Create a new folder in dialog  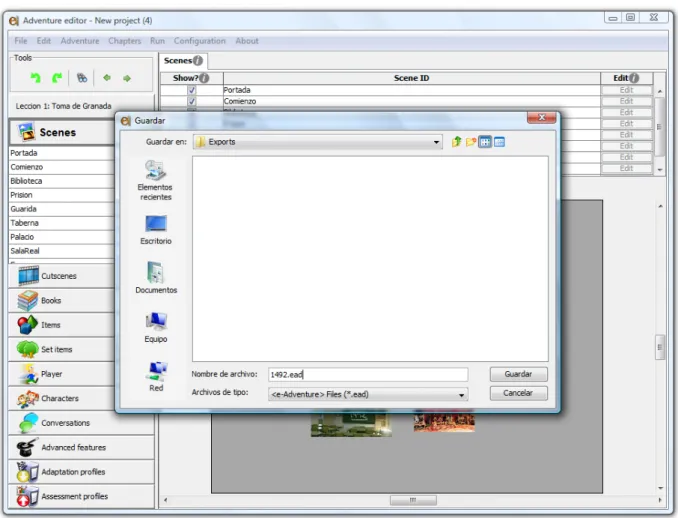coord(471,142)
